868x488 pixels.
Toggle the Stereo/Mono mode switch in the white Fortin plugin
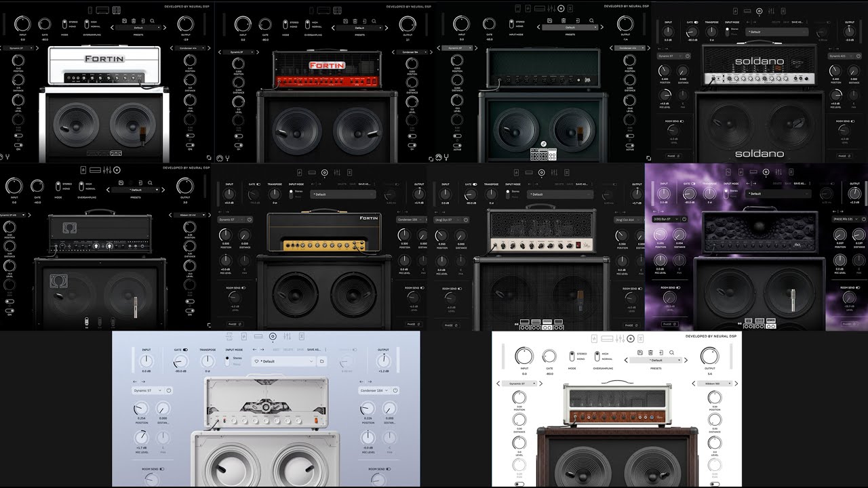tap(64, 24)
